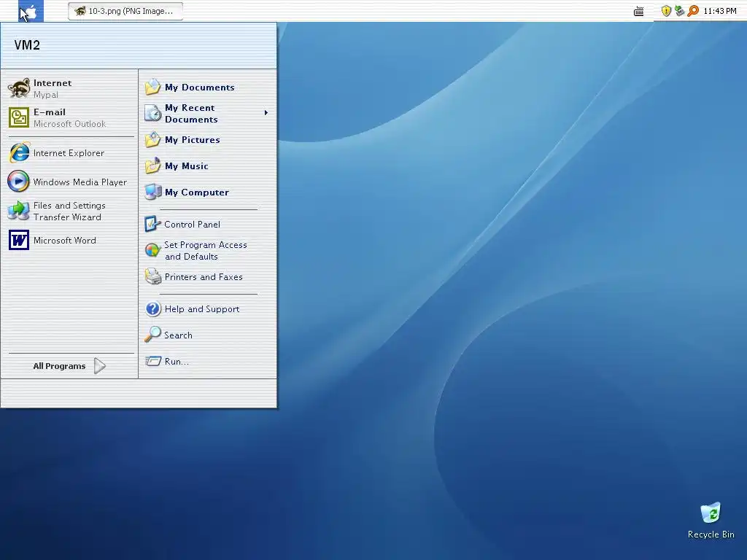The width and height of the screenshot is (747, 560).
Task: Switch to 10-3.png taskbar window button
Action: pyautogui.click(x=125, y=11)
